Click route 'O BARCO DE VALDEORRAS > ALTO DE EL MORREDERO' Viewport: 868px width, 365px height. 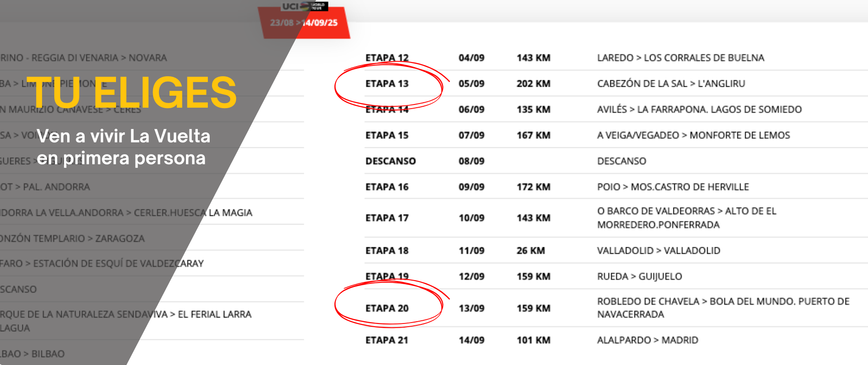pos(687,218)
